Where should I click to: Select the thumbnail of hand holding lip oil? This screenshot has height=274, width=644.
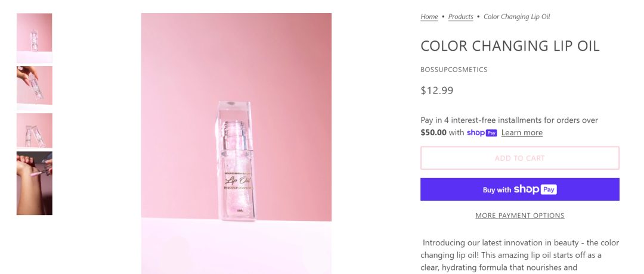point(34,86)
